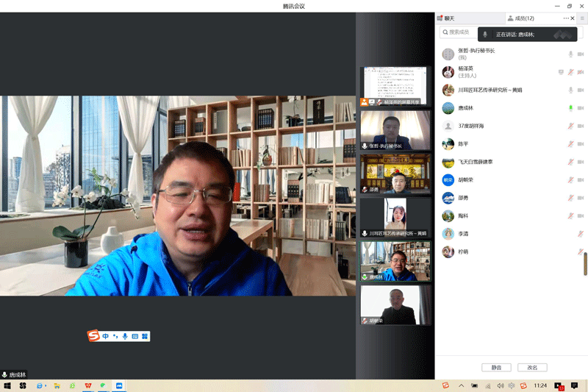
Task: Toggle microphone for 唐成林 in members list
Action: [x=570, y=108]
